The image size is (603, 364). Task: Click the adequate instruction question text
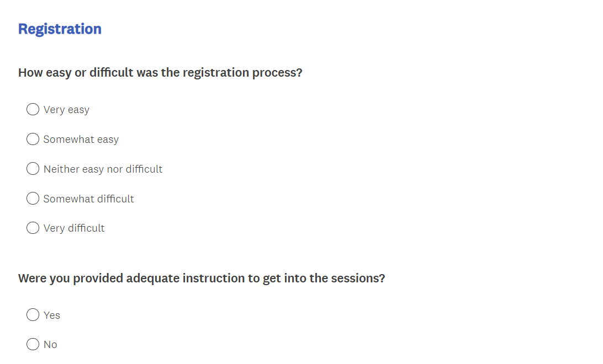tap(202, 279)
